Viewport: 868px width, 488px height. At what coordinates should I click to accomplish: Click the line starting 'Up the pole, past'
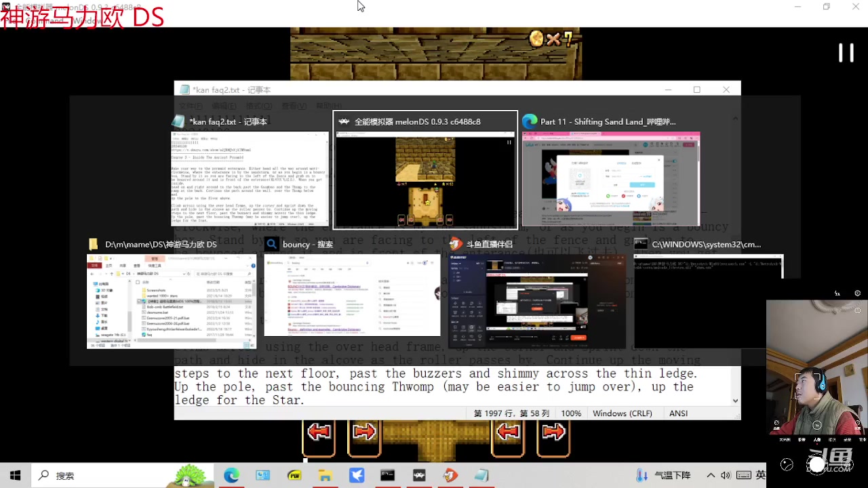pyautogui.click(x=434, y=386)
